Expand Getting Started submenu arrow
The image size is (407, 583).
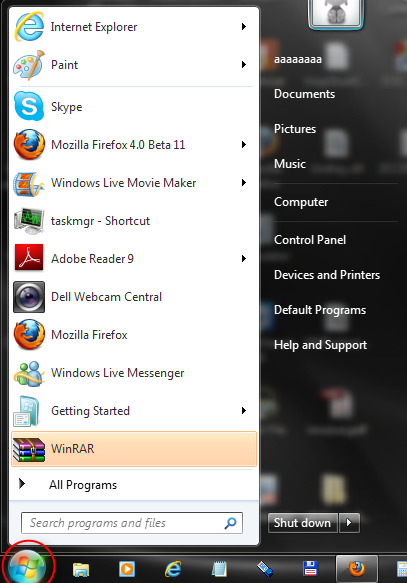coord(244,410)
